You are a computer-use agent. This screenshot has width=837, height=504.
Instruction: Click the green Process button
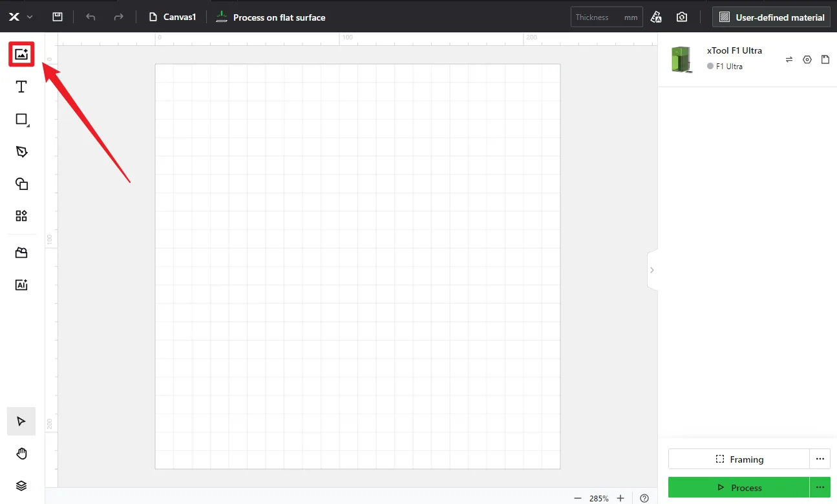click(739, 487)
